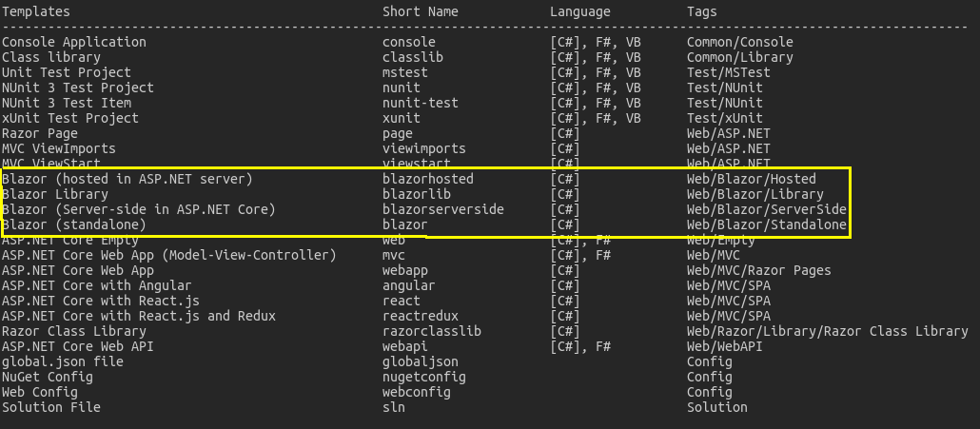Select "ASP.NET Core Web App (Model-View-Controller)" template

[x=169, y=255]
